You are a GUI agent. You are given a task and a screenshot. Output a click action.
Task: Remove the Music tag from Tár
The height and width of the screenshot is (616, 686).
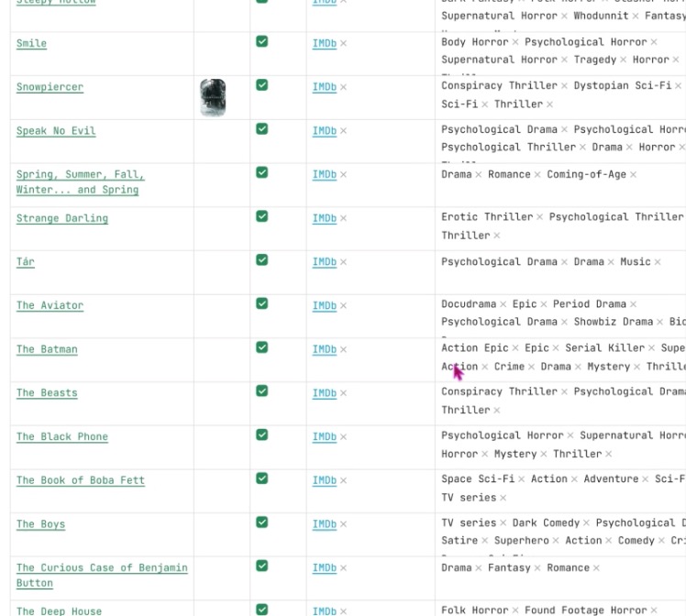[658, 262]
